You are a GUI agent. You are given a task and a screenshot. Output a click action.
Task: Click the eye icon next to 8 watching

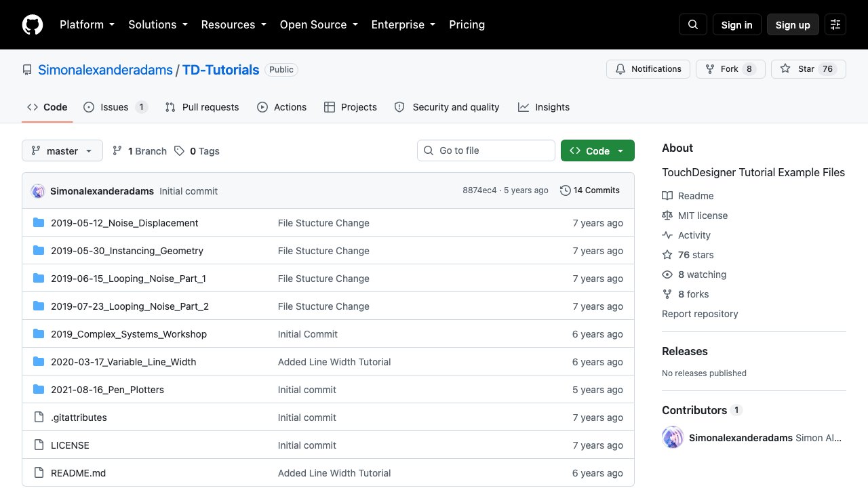[x=667, y=274]
